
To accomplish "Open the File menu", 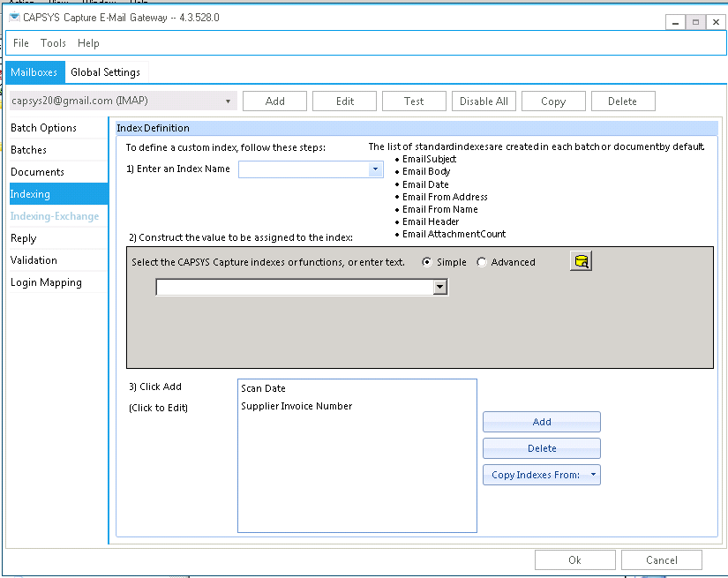I will pyautogui.click(x=21, y=43).
